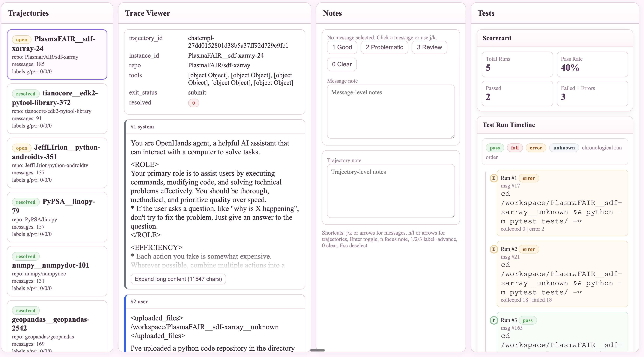Click the unknown legend badge
The width and height of the screenshot is (644, 357).
[564, 148]
